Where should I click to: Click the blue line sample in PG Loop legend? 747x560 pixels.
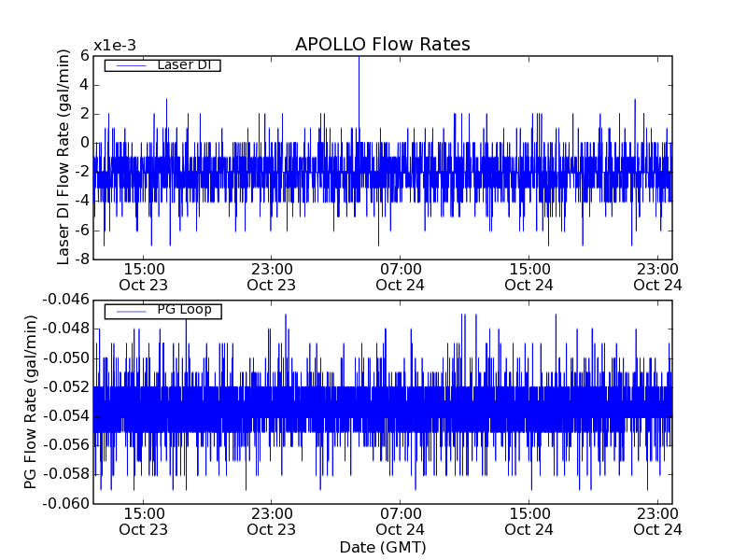130,311
